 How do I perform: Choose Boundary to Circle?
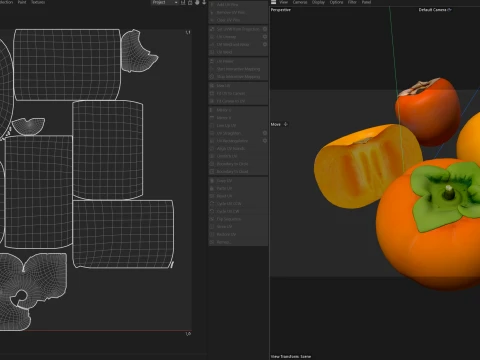(238, 164)
